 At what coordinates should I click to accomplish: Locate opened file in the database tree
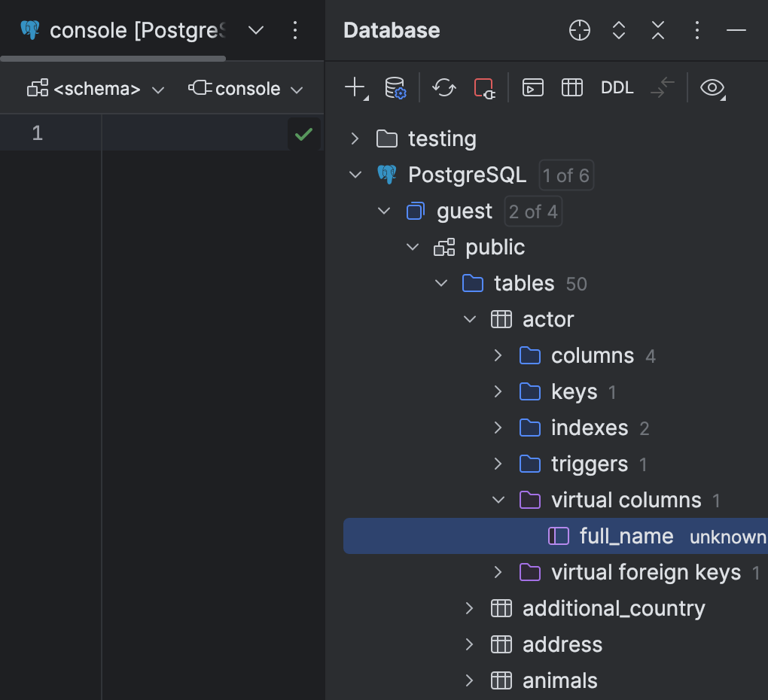(x=579, y=31)
